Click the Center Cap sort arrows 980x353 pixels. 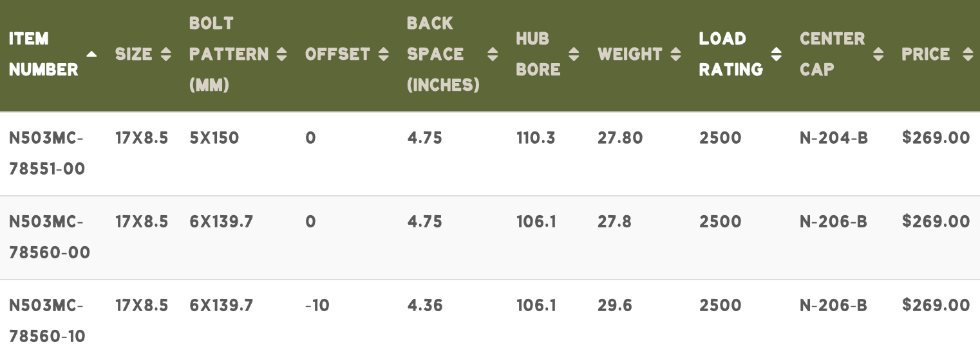click(x=878, y=54)
